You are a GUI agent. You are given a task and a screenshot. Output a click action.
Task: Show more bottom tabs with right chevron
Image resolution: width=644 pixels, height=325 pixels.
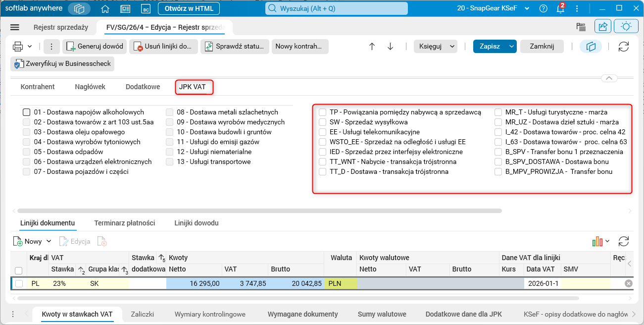click(634, 314)
